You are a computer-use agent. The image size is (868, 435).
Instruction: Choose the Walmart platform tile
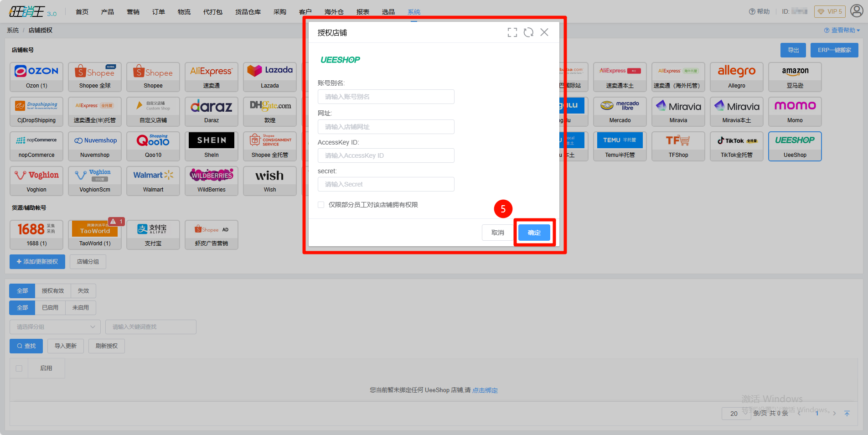pos(153,181)
